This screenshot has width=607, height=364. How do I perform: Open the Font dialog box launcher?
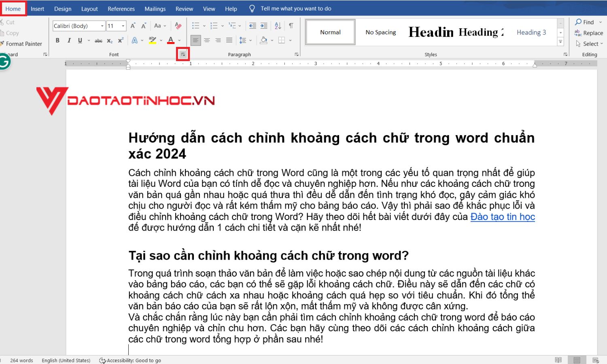click(183, 54)
